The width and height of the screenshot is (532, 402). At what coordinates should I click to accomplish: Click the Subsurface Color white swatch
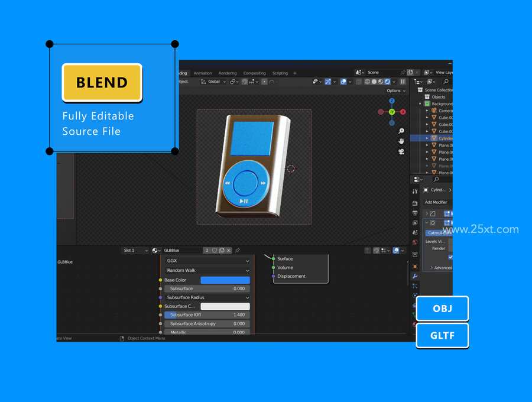pos(225,306)
